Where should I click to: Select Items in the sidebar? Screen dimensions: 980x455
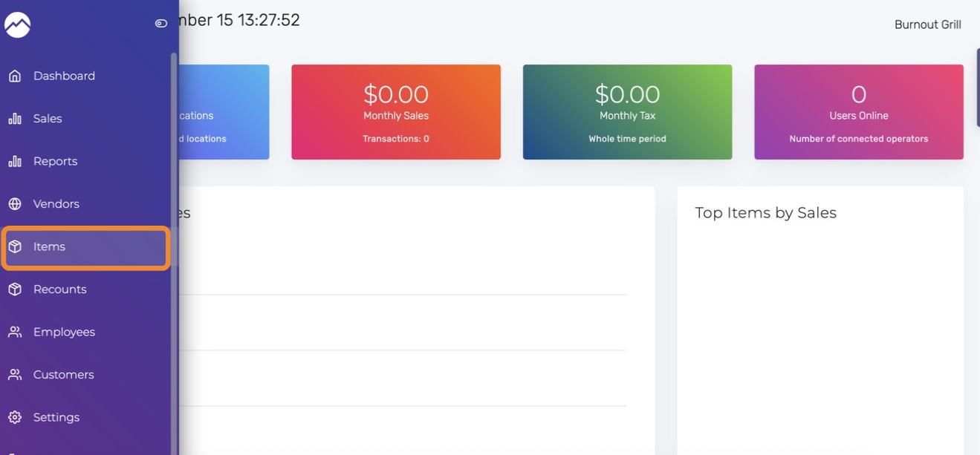[x=85, y=247]
